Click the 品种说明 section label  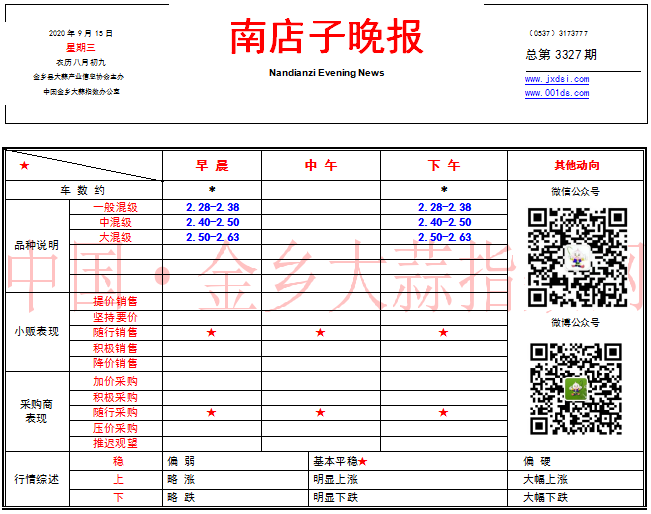pos(37,245)
